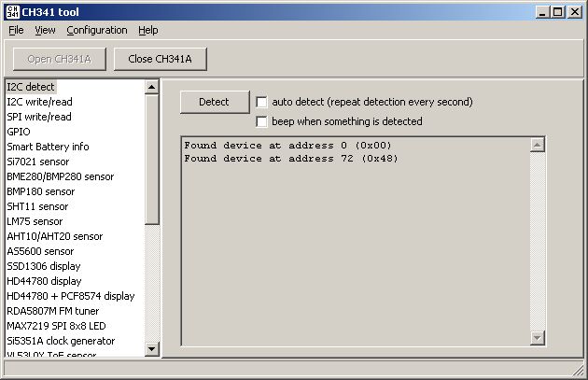Viewport: 588px width, 380px height.
Task: Click the module list scroll up arrow
Action: [x=151, y=87]
